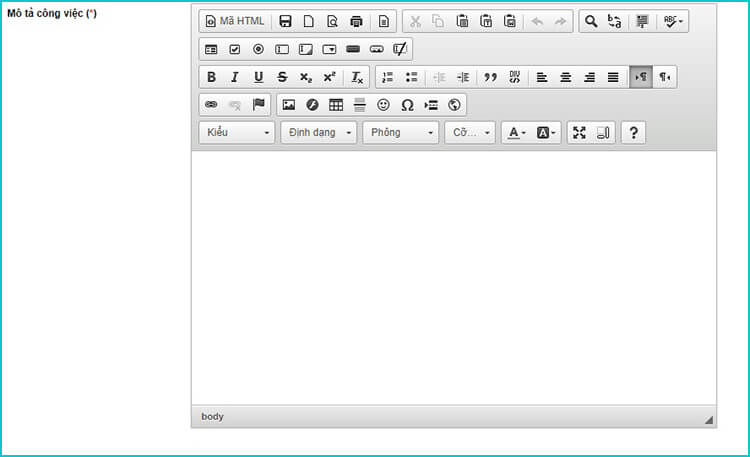Insert a Textarea form element
This screenshot has height=457, width=750.
[x=306, y=49]
